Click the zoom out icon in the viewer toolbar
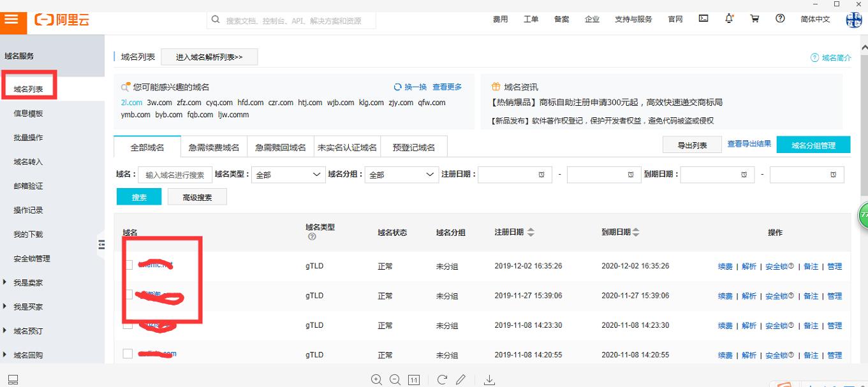The height and width of the screenshot is (387, 868). [395, 380]
